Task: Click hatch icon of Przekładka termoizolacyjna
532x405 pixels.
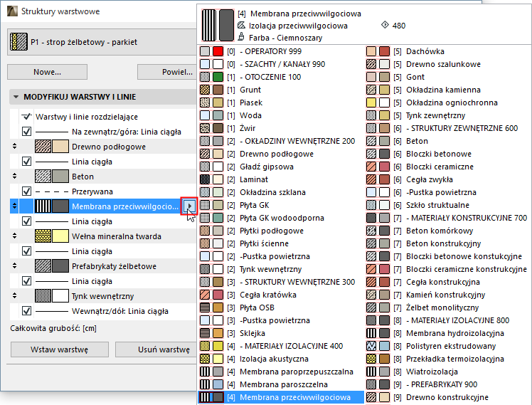Action: tap(371, 359)
